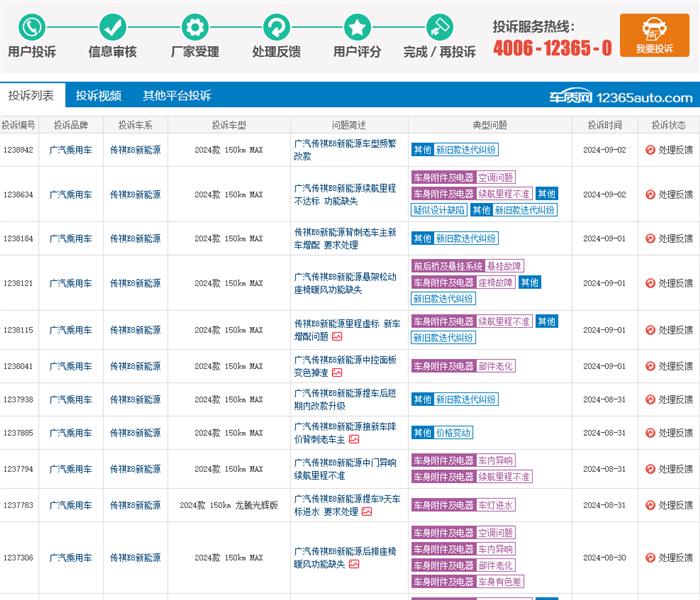The width and height of the screenshot is (700, 600).
Task: Open the 投诉列表 tab
Action: point(32,95)
